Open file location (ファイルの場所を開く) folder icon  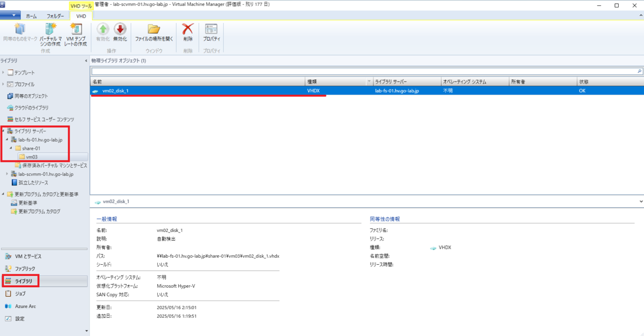(x=154, y=29)
